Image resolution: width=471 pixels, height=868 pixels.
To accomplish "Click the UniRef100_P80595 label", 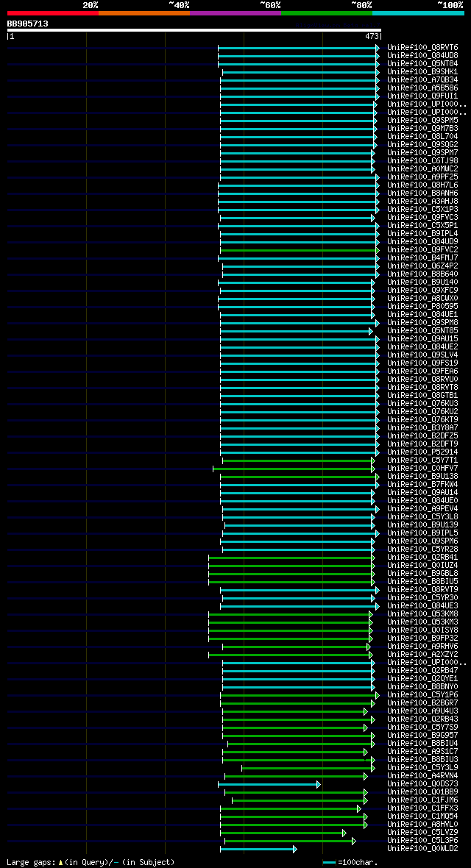I will (x=422, y=307).
